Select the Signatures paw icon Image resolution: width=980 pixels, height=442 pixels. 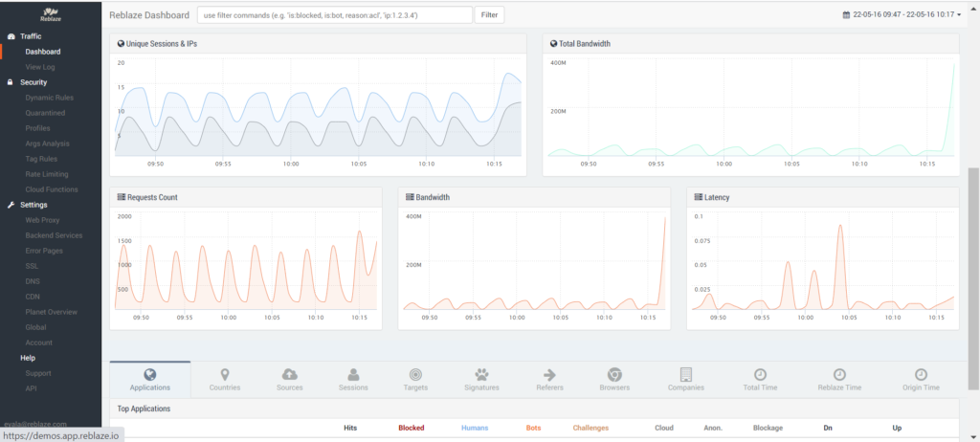click(482, 374)
